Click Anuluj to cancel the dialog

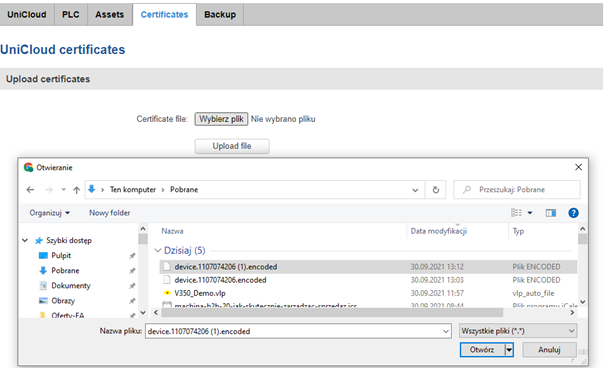pyautogui.click(x=549, y=350)
